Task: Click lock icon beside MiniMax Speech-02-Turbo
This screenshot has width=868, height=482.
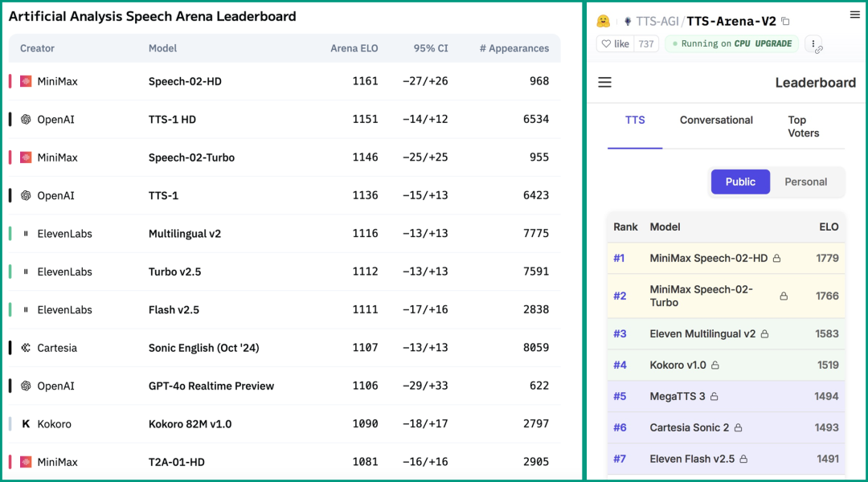Action: (784, 296)
